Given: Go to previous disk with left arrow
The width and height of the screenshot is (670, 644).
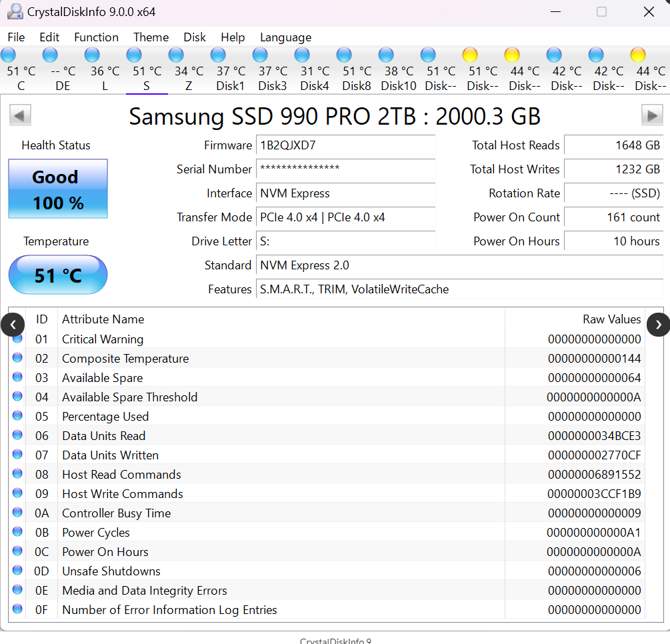Looking at the screenshot, I should [x=20, y=115].
